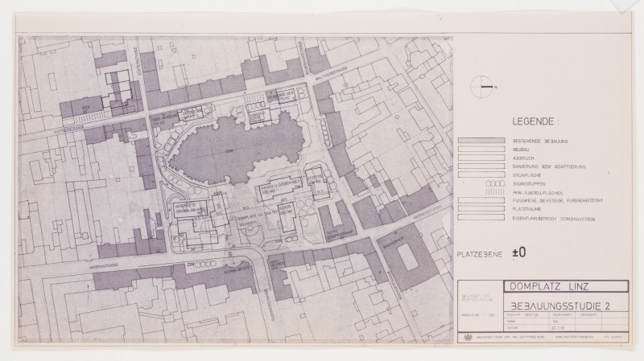Click the LEGENDE heading

[534, 122]
